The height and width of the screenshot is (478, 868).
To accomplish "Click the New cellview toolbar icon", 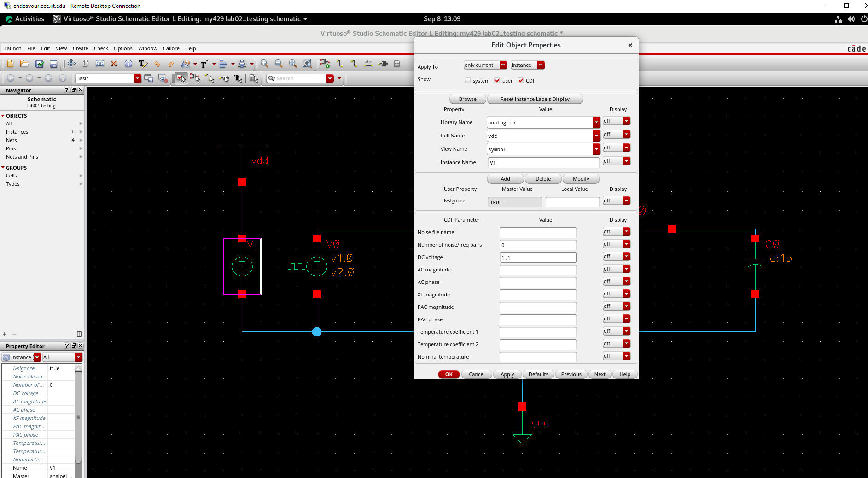I will 10,64.
